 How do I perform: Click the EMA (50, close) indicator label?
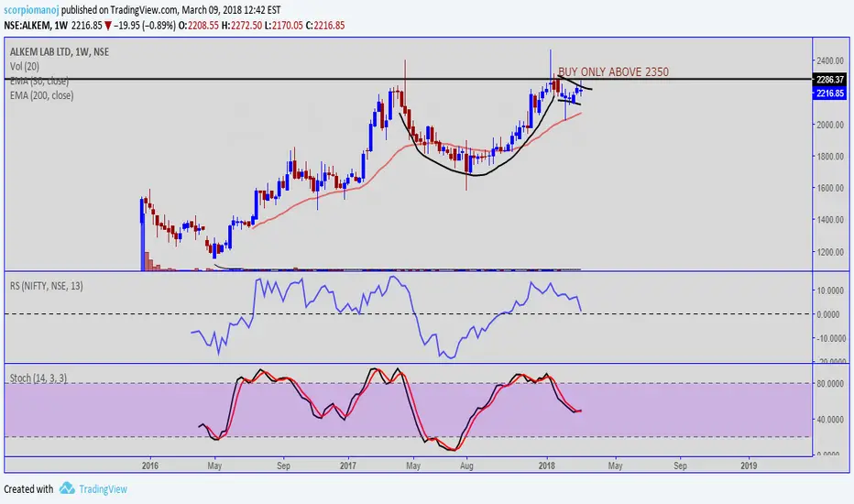point(39,82)
